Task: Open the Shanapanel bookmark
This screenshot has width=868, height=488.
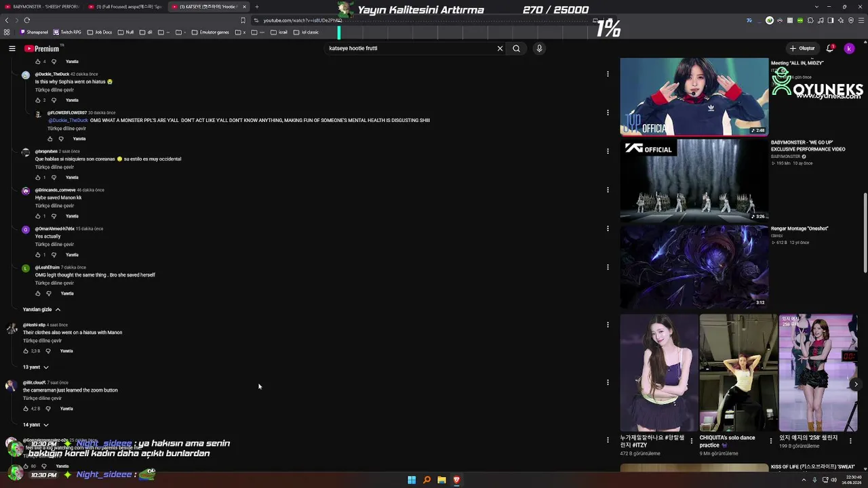Action: coord(35,33)
